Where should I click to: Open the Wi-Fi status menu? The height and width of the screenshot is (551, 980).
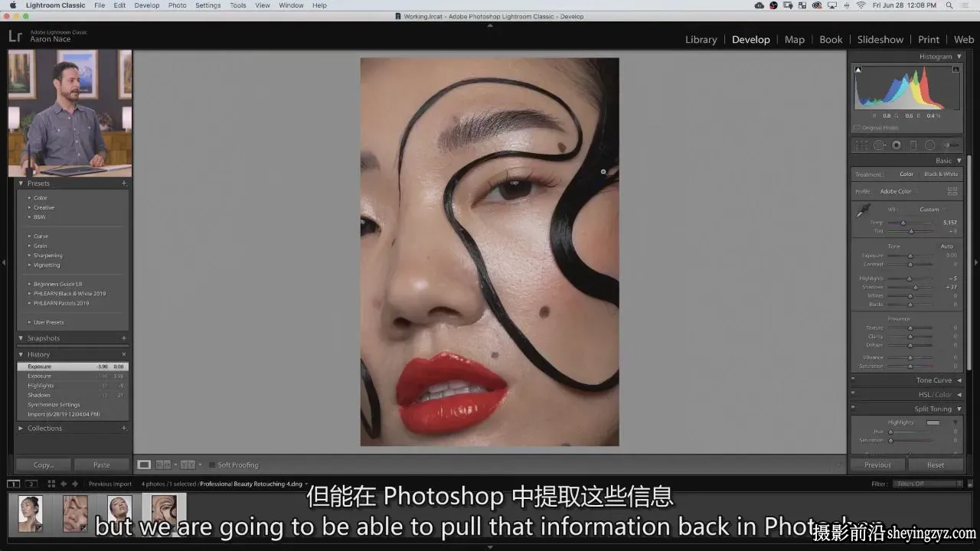tap(861, 5)
